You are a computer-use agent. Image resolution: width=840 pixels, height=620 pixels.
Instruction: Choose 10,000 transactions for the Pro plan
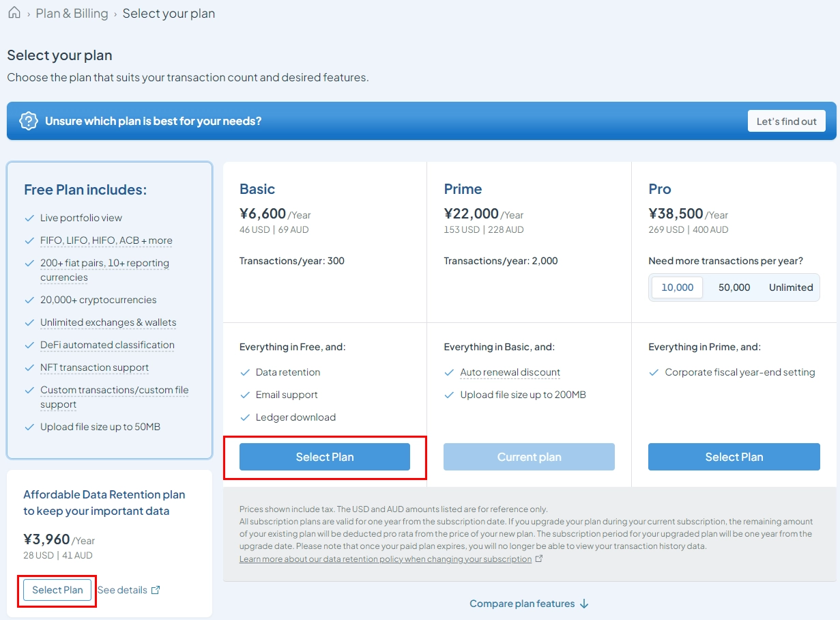pyautogui.click(x=677, y=287)
